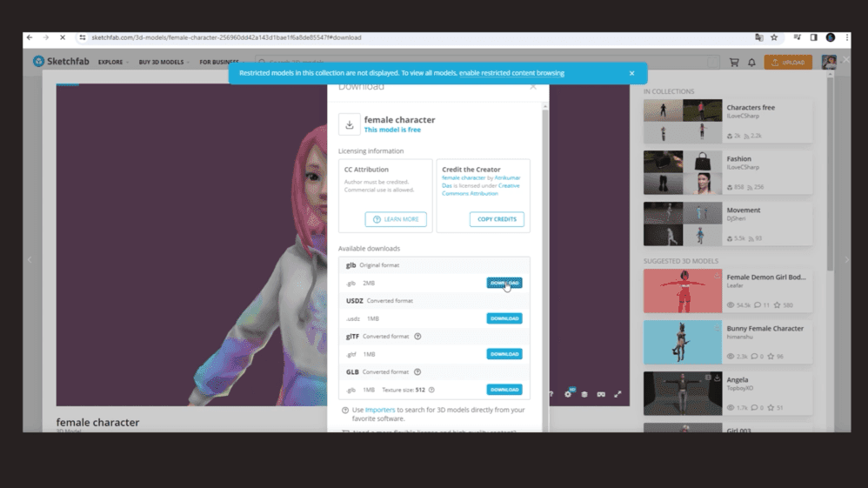Click the shopping cart icon
The width and height of the screenshot is (868, 488).
pyautogui.click(x=734, y=62)
